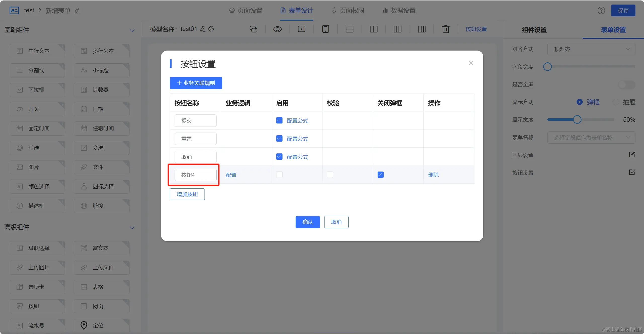Screen dimensions: 644x334
Task: Click the eye preview icon in toolbar
Action: (277, 29)
